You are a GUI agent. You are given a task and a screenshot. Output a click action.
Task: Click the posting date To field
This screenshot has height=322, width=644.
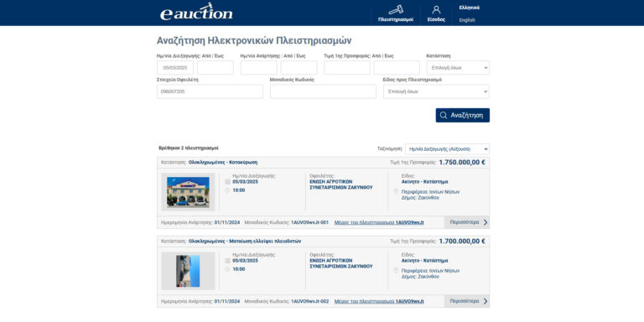299,68
